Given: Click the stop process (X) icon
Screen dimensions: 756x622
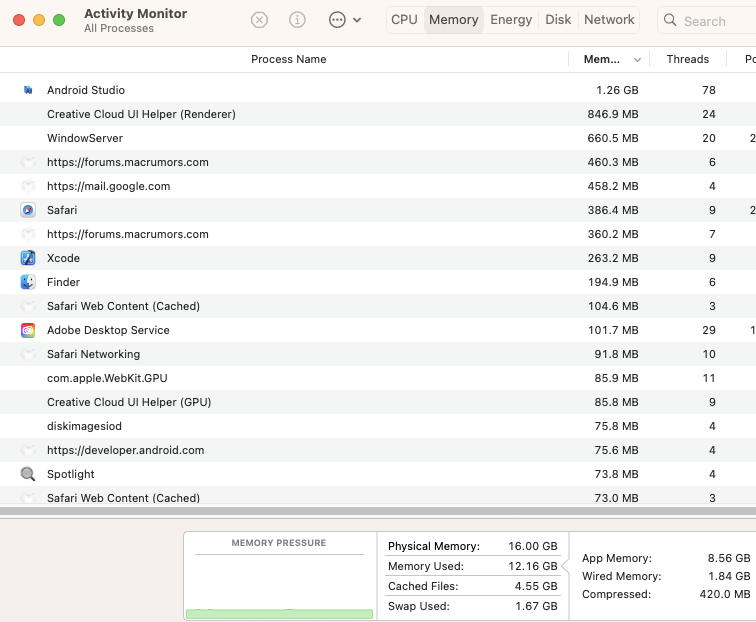Looking at the screenshot, I should tap(259, 20).
